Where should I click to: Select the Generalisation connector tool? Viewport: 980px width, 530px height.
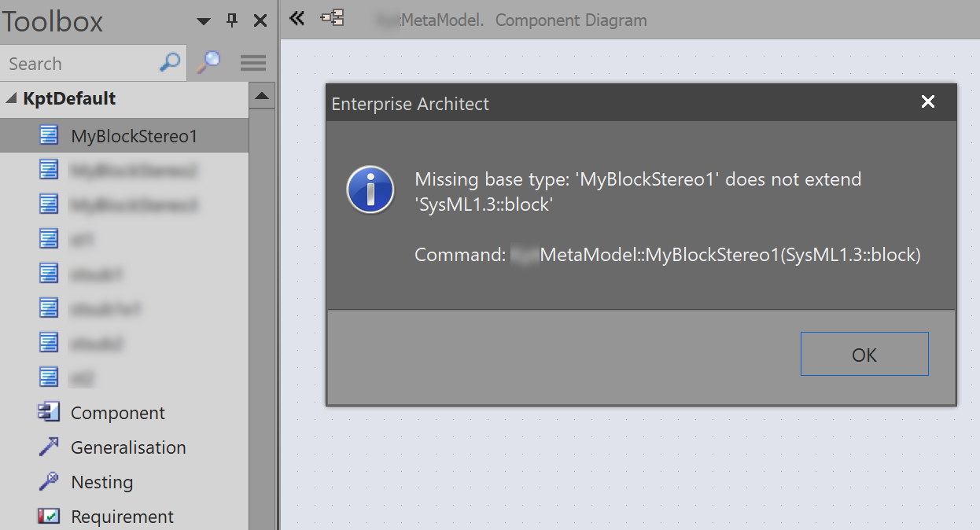tap(124, 447)
